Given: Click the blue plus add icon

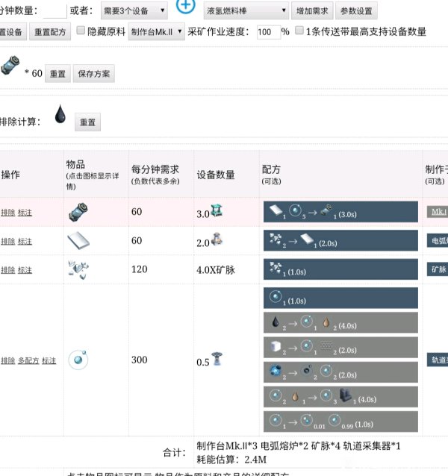Looking at the screenshot, I should pos(185,9).
